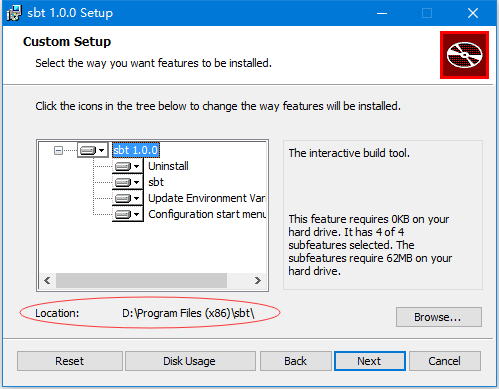Viewport: 499px width, 389px height.
Task: Select the sbt 1.0.0 tree node
Action: [x=136, y=150]
